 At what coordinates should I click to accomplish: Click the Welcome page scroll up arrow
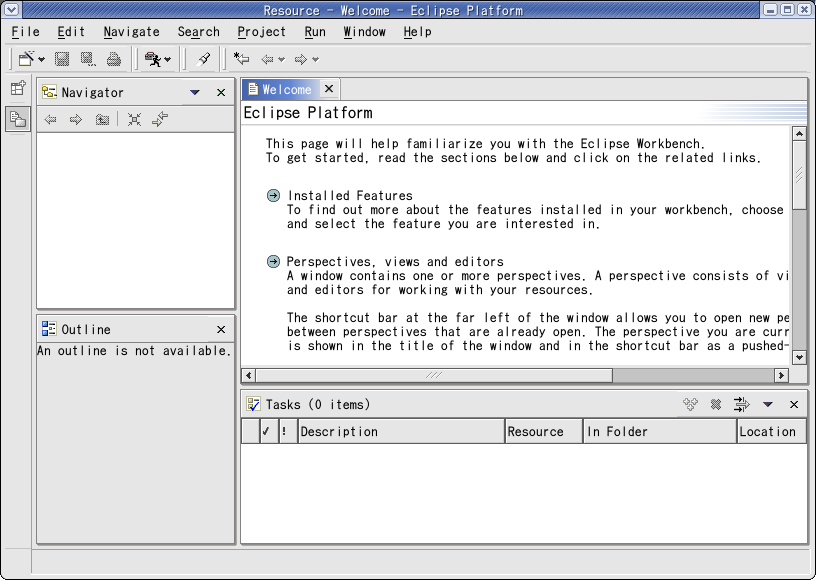(799, 134)
